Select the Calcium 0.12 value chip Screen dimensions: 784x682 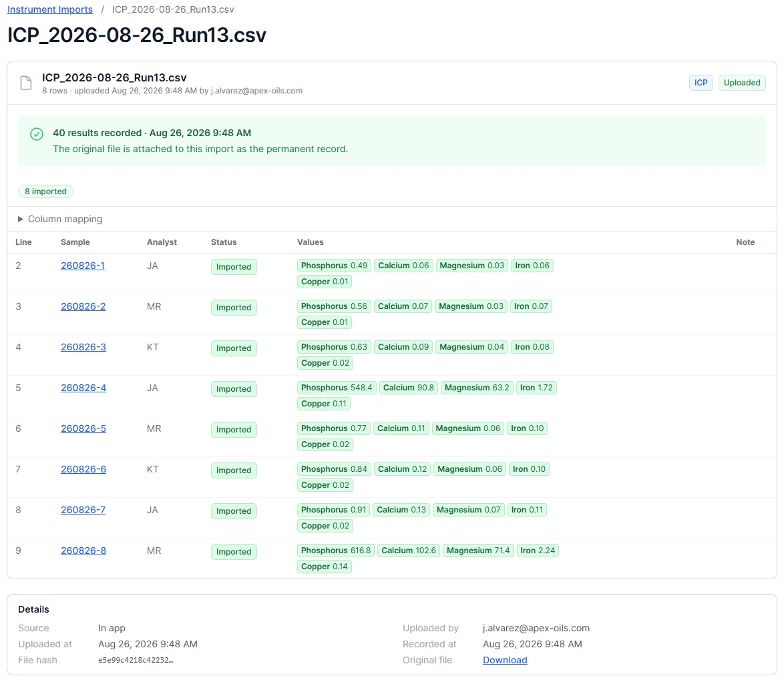pos(403,469)
